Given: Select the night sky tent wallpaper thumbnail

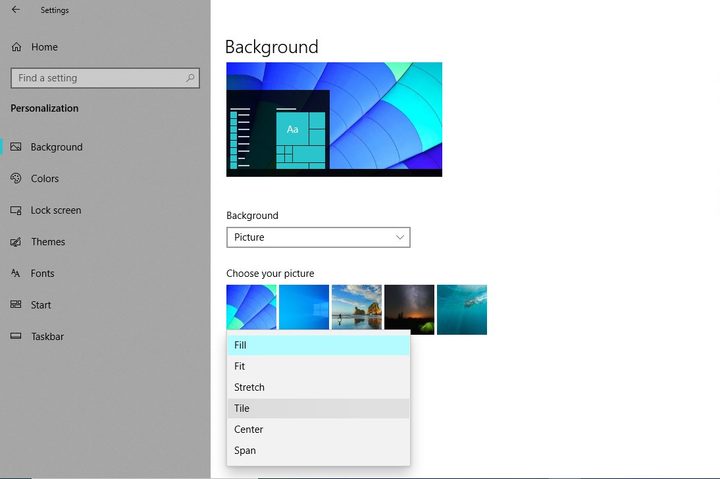Looking at the screenshot, I should 409,310.
